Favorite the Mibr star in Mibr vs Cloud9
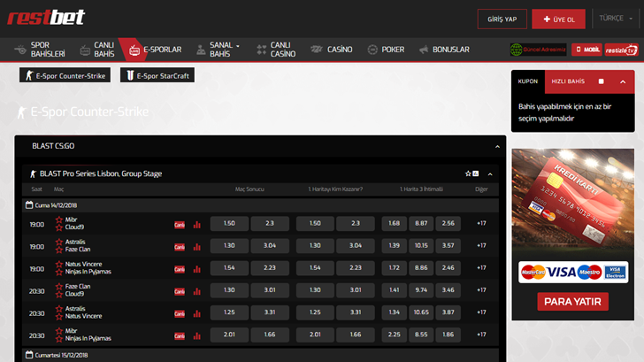Screen dimensions: 644x362 (59, 220)
